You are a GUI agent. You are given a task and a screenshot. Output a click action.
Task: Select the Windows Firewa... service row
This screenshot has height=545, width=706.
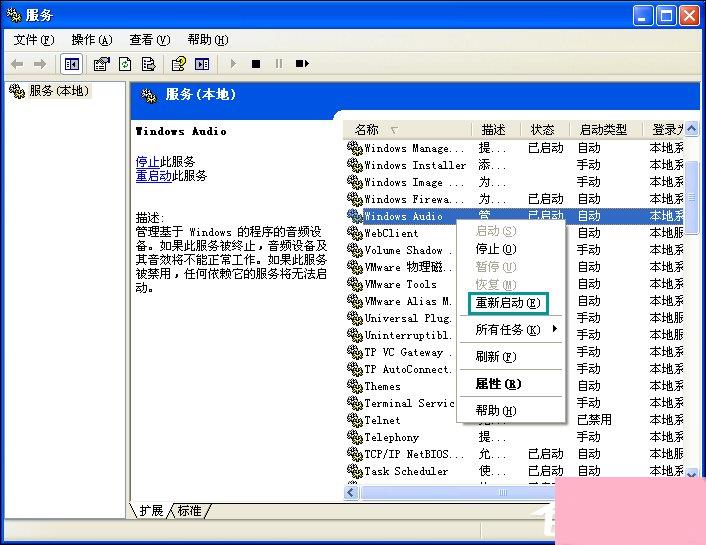[513, 199]
